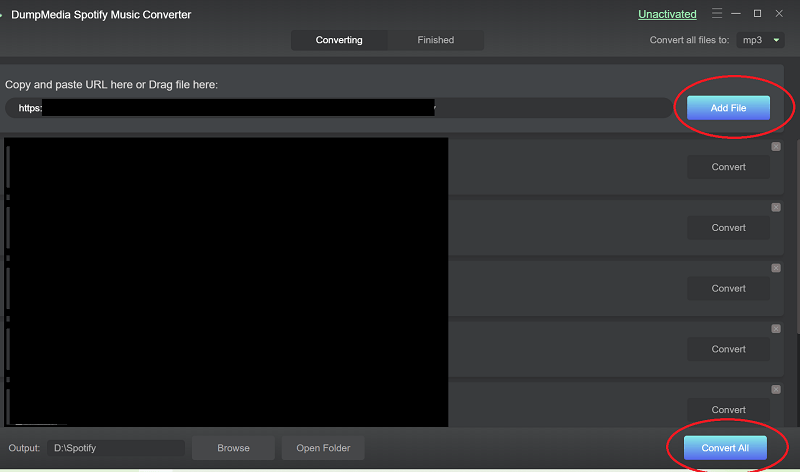800x472 pixels.
Task: Remove the fourth song with its X icon
Action: click(x=776, y=329)
